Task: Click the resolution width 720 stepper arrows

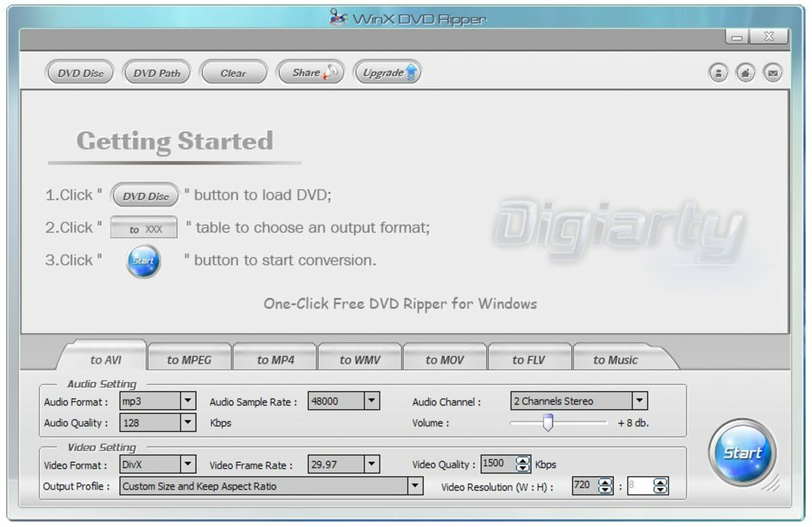Action: click(605, 486)
